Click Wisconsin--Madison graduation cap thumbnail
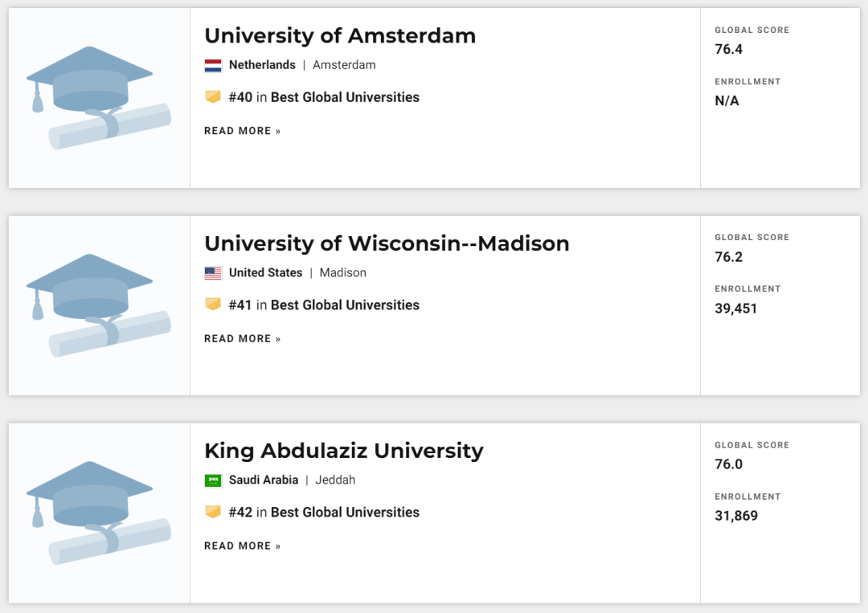868x613 pixels. tap(99, 305)
